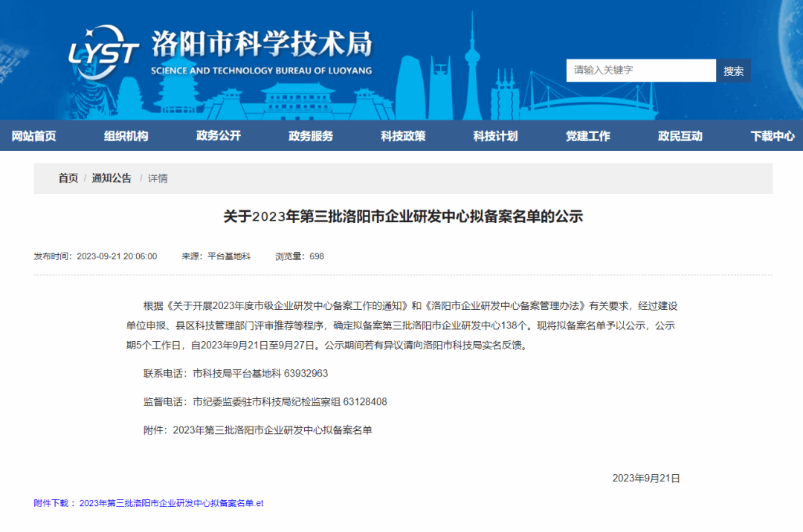Open the 政务公开 menu item
Screen dimensions: 803x532
219,136
